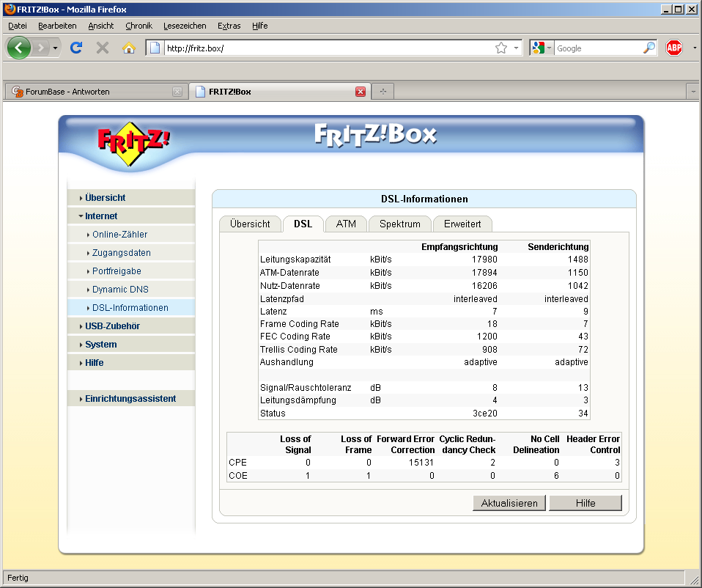Click the ForumBase tab favicon
The width and height of the screenshot is (702, 588).
[x=18, y=92]
